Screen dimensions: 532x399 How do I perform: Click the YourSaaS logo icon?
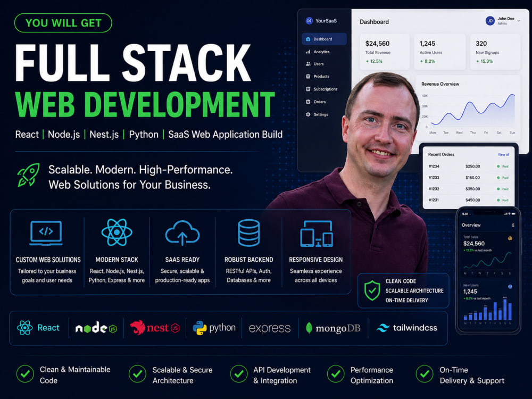click(309, 21)
